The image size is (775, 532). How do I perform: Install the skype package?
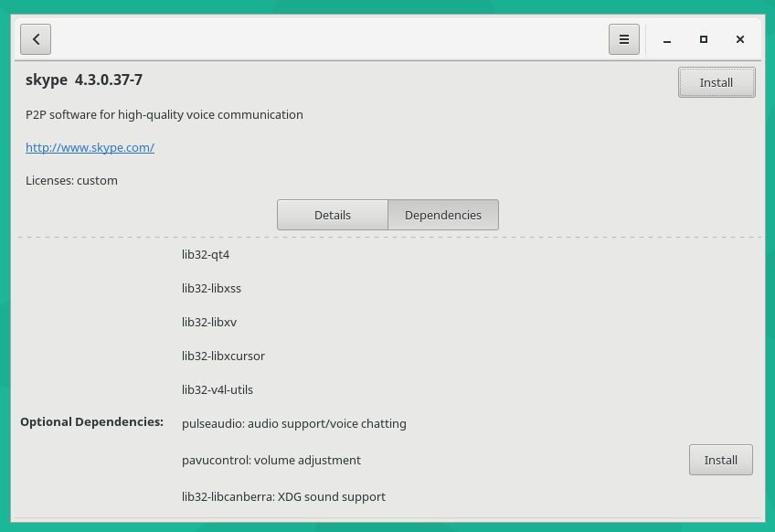click(x=717, y=82)
